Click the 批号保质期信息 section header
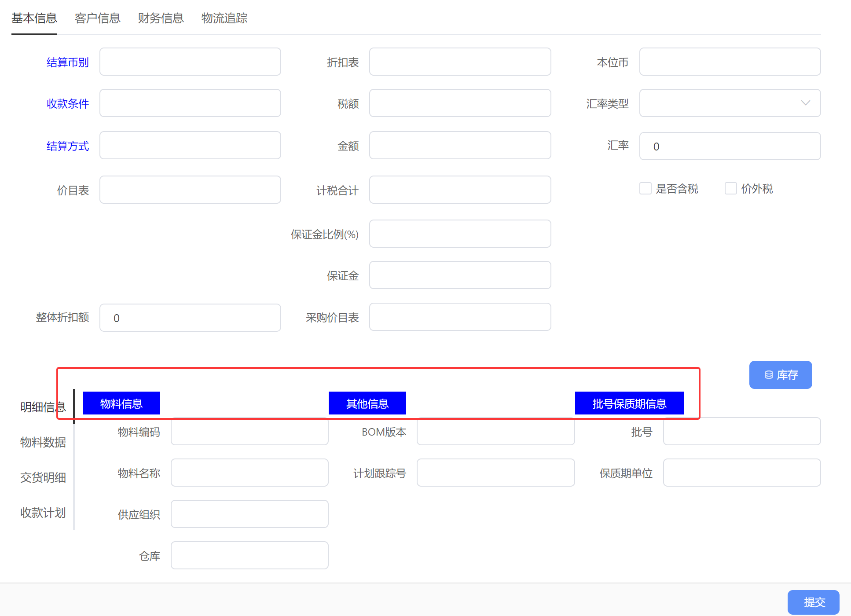The image size is (851, 616). [629, 403]
